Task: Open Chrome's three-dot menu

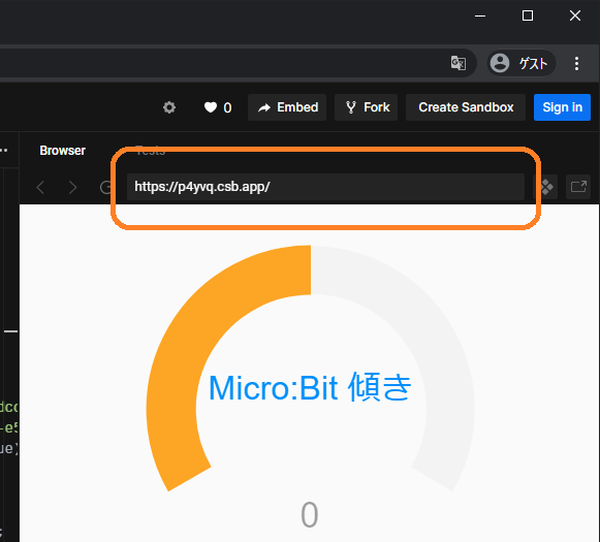Action: (x=576, y=63)
